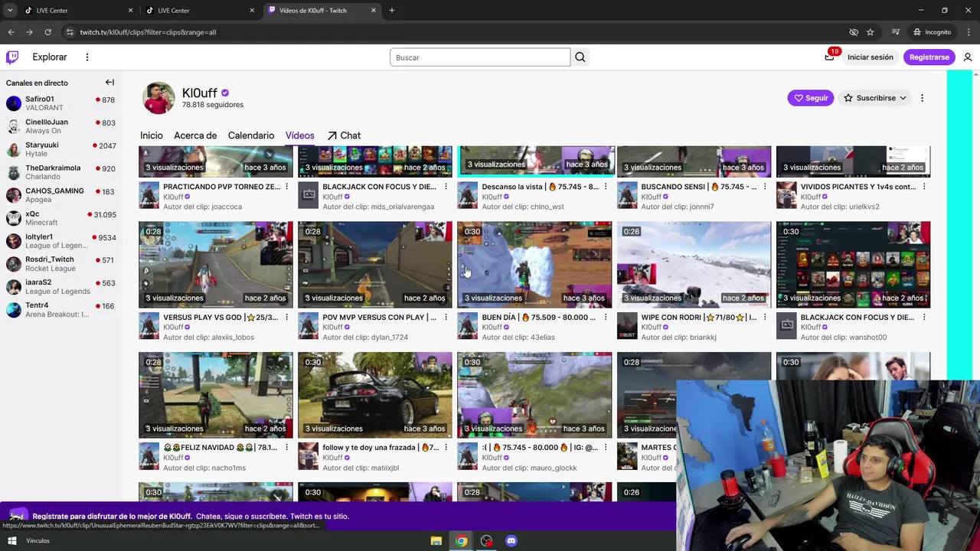980x551 pixels.
Task: Click the Kl0uff channel avatar
Action: coord(158,98)
